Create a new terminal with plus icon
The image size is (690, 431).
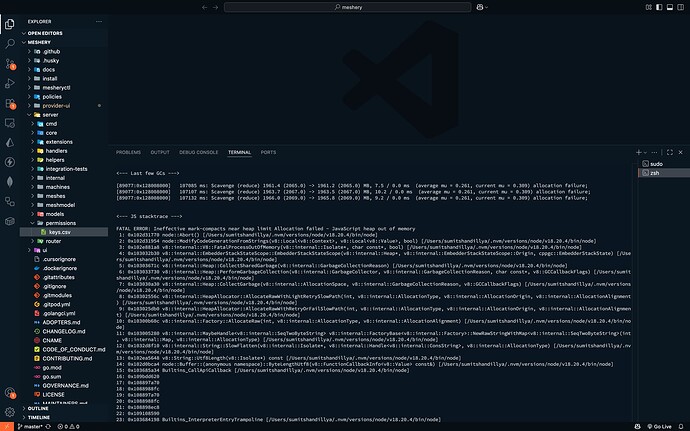tap(638, 152)
